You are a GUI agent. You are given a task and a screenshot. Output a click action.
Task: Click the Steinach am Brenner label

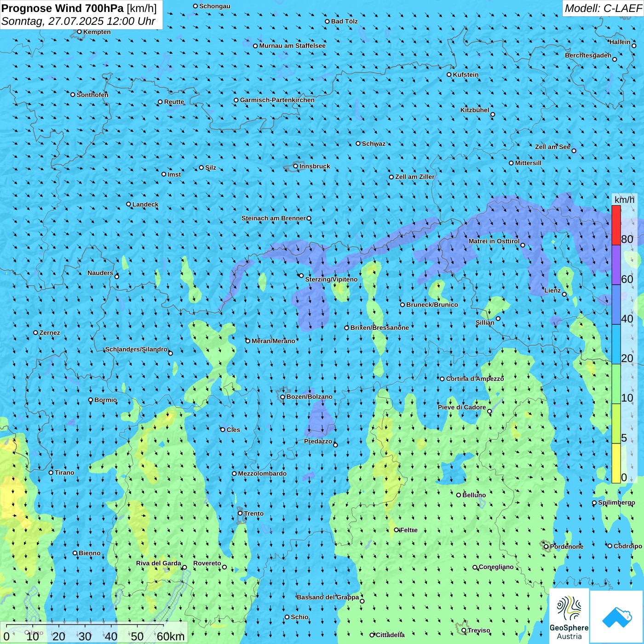pos(274,218)
